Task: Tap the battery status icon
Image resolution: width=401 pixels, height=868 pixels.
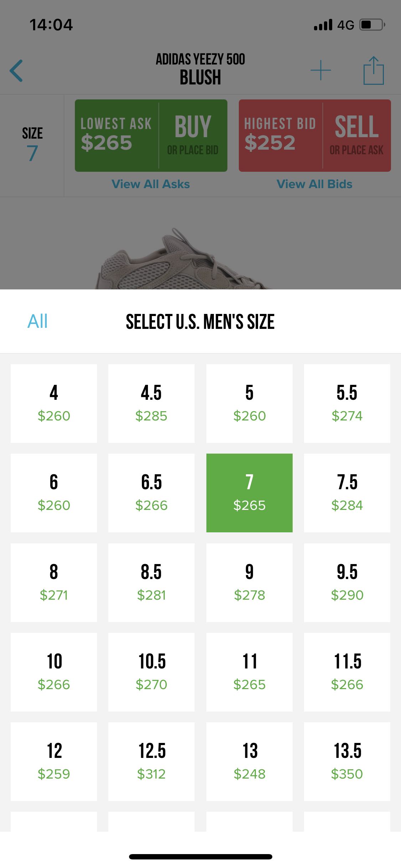Action: pos(372,25)
